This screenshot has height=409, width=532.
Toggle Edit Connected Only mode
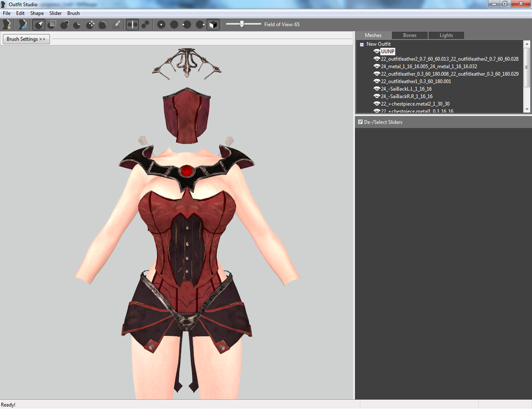(145, 24)
